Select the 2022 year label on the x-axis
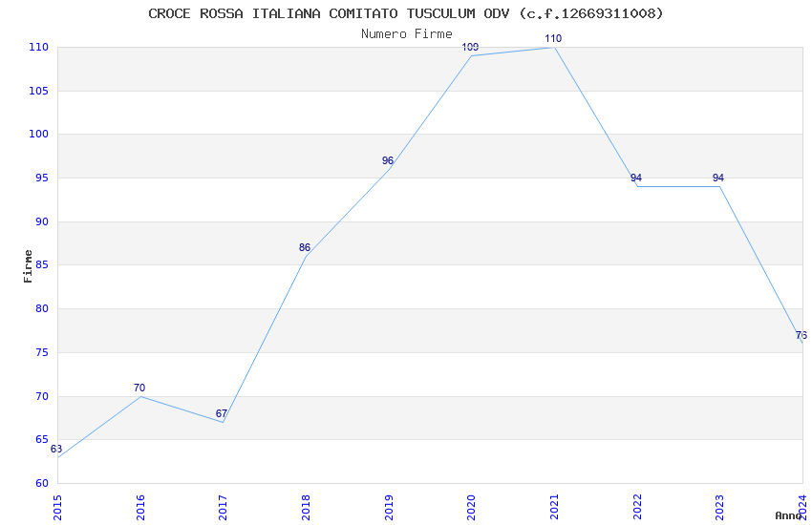 [637, 508]
